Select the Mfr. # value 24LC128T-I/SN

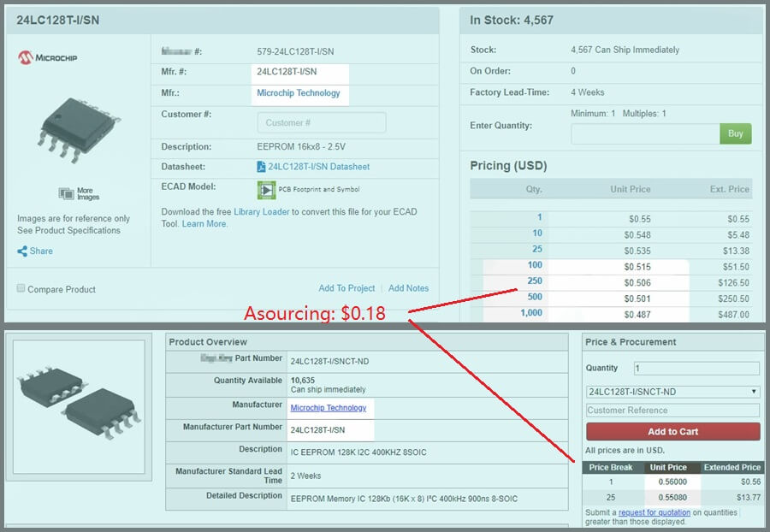(287, 72)
